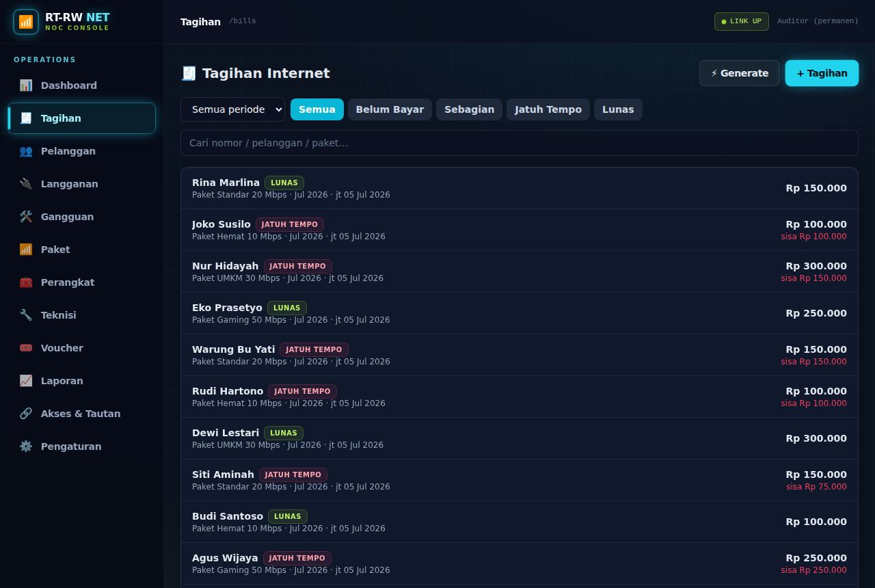Click sisa Rp 250.000 in Agus Wijaya row
Viewport: 875px width, 588px height.
(814, 570)
